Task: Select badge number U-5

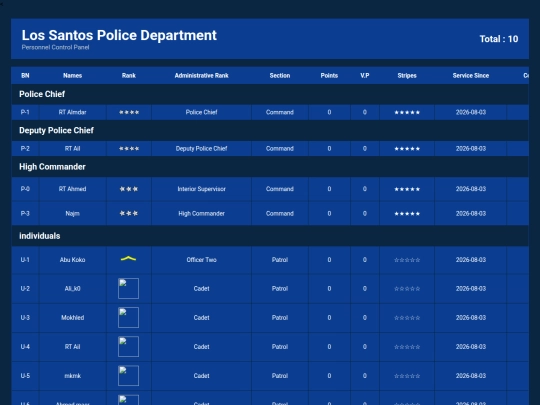Action: click(x=25, y=376)
